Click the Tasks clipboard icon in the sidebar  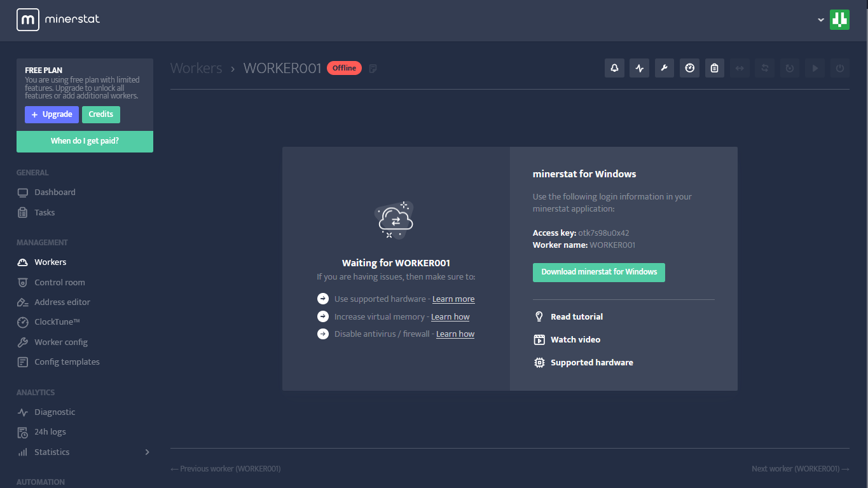click(x=23, y=213)
